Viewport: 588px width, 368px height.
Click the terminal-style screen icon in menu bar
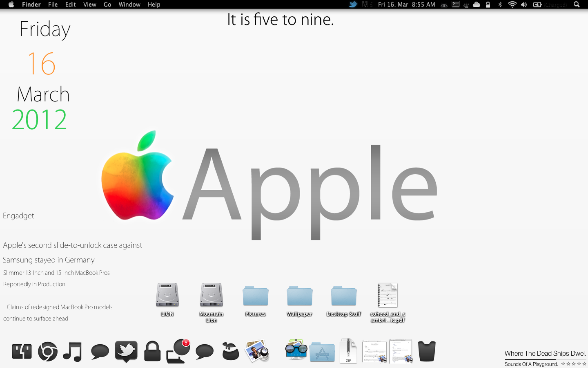click(456, 4)
